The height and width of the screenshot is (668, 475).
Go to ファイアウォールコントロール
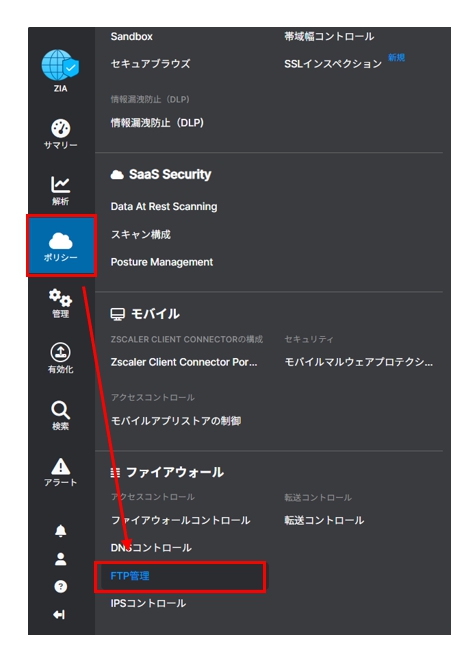click(180, 520)
